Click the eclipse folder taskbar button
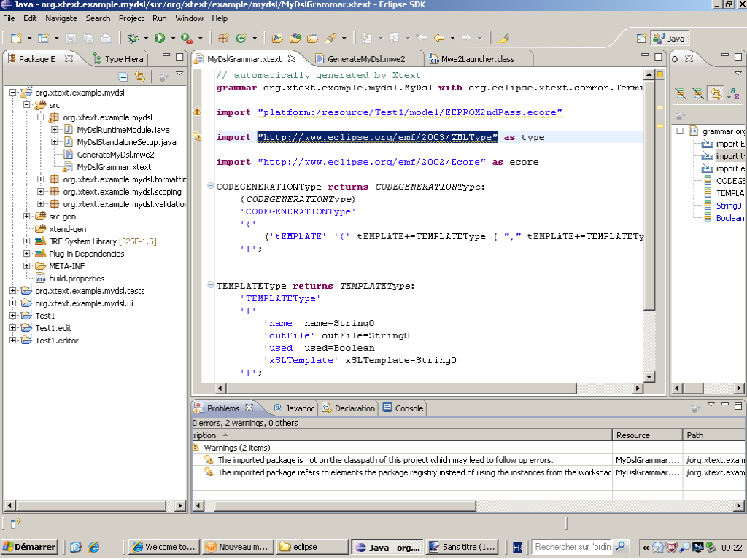Screen dimensions: 747x560 (312, 547)
